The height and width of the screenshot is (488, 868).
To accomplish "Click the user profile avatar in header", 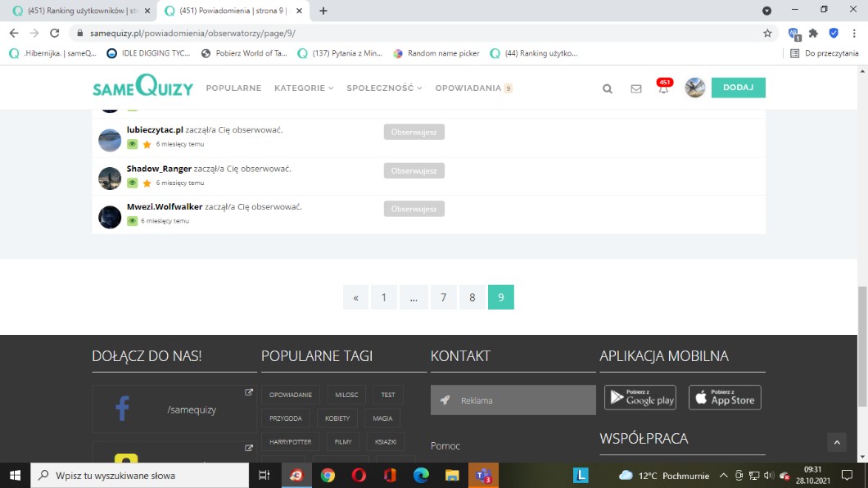I will coord(695,88).
